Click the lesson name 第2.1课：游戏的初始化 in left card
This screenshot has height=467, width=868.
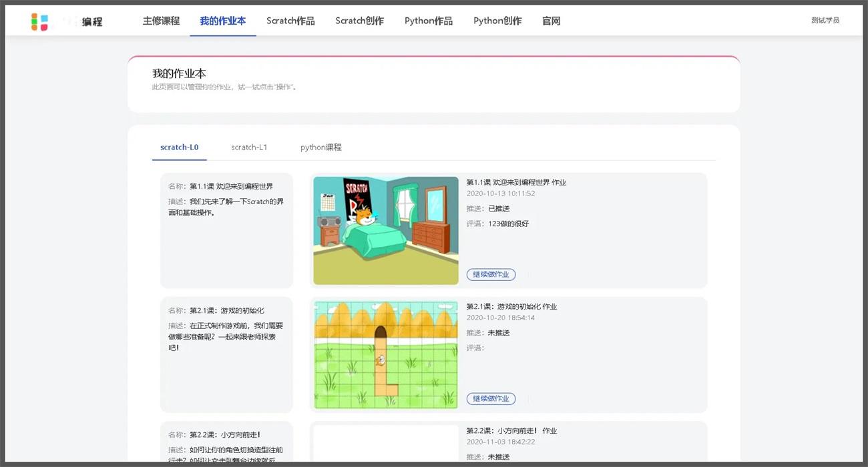[227, 311]
